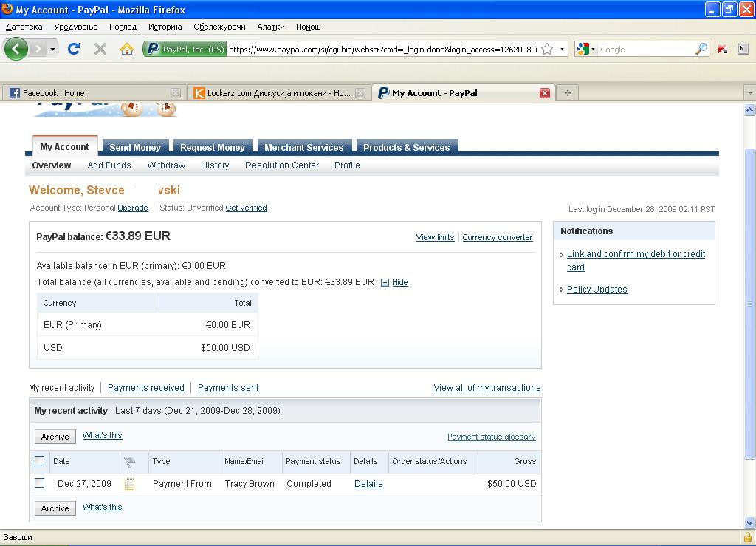
Task: Close the PayPal My Account tab
Action: pyautogui.click(x=545, y=93)
